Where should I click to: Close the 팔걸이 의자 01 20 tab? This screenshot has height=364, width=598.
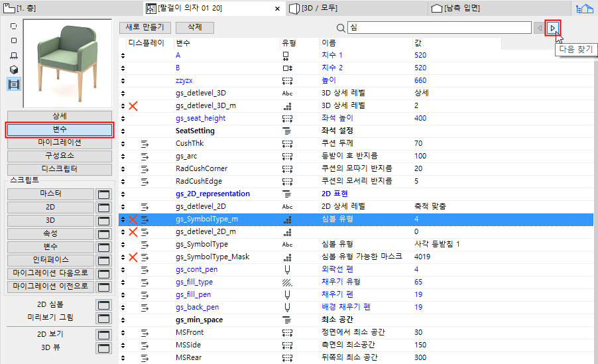pos(277,9)
